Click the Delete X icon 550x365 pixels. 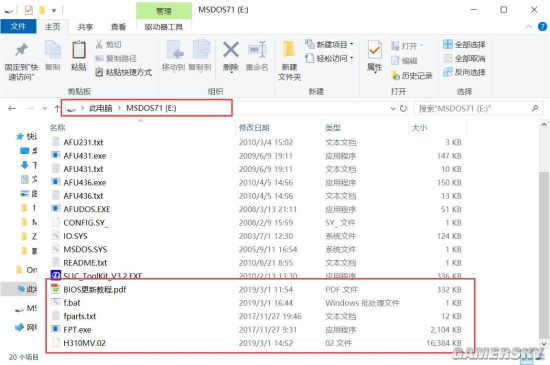pyautogui.click(x=230, y=49)
